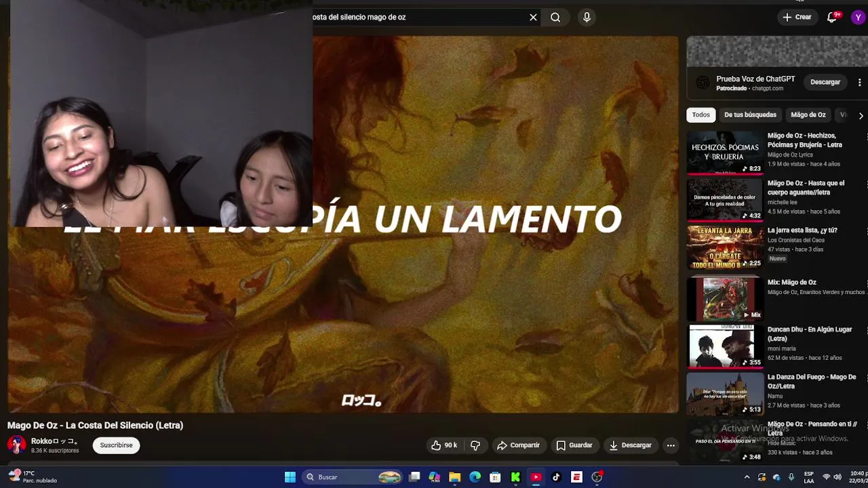Select the Mago de Oz chip
Viewport: 868px width, 488px height.
point(808,115)
